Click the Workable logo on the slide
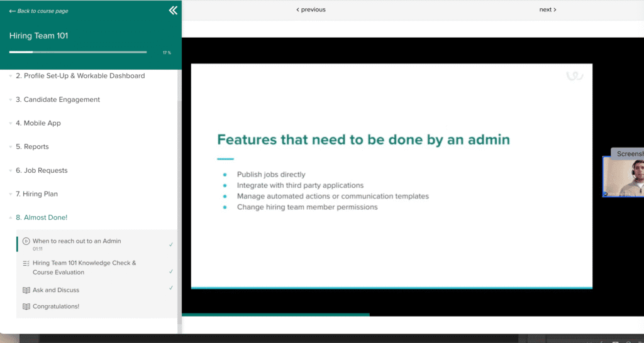This screenshot has height=343, width=644. coord(574,77)
